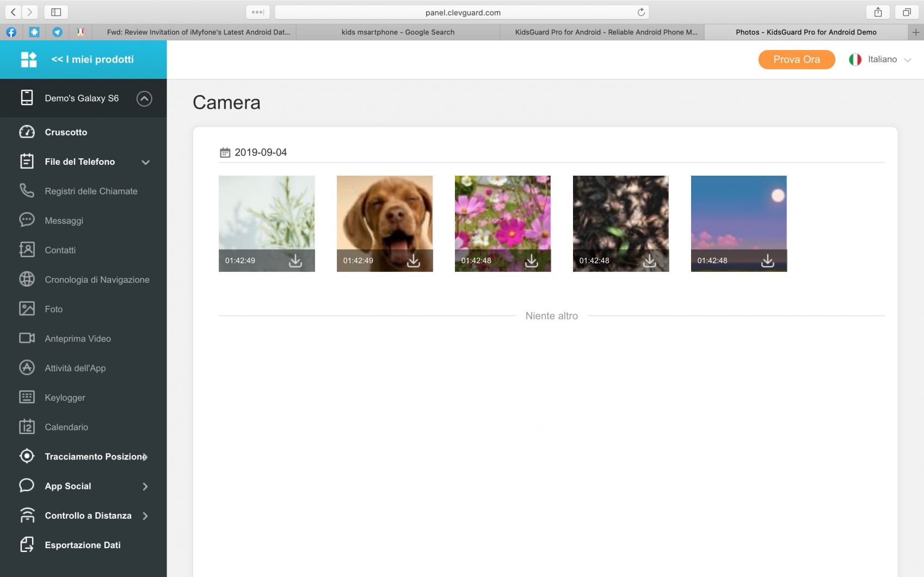Expand the Controllo a Distanza submenu
Screen dimensions: 924x577
click(x=145, y=516)
